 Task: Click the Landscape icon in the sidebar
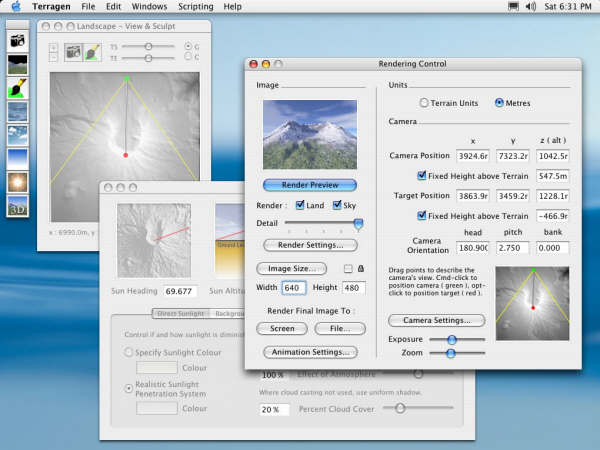point(18,64)
